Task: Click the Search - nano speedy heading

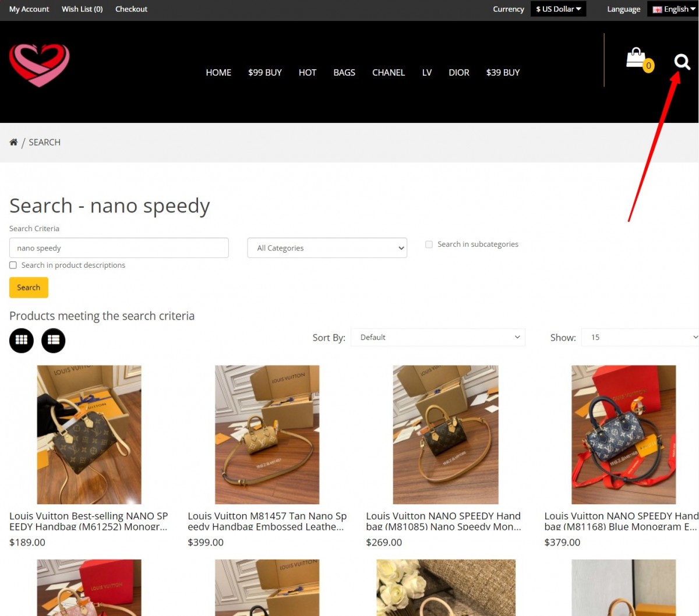Action: [110, 206]
